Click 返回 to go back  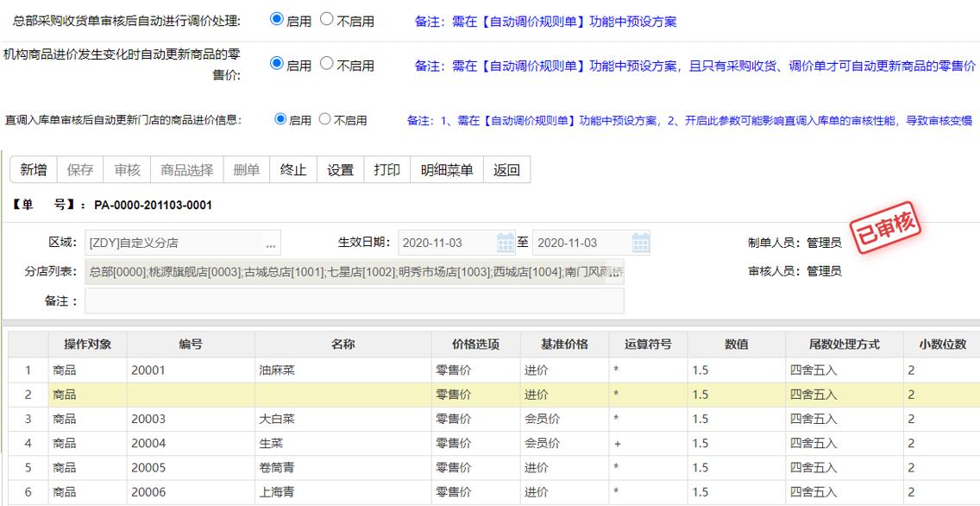(x=506, y=169)
